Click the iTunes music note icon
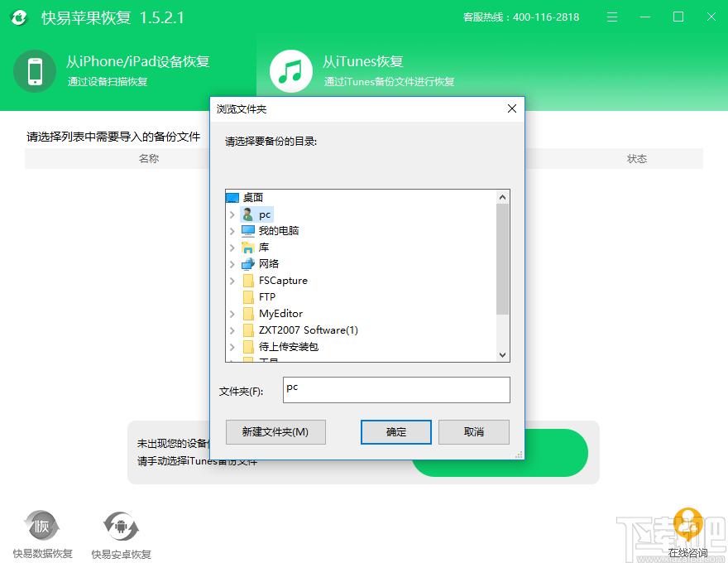This screenshot has height=563, width=728. click(290, 71)
